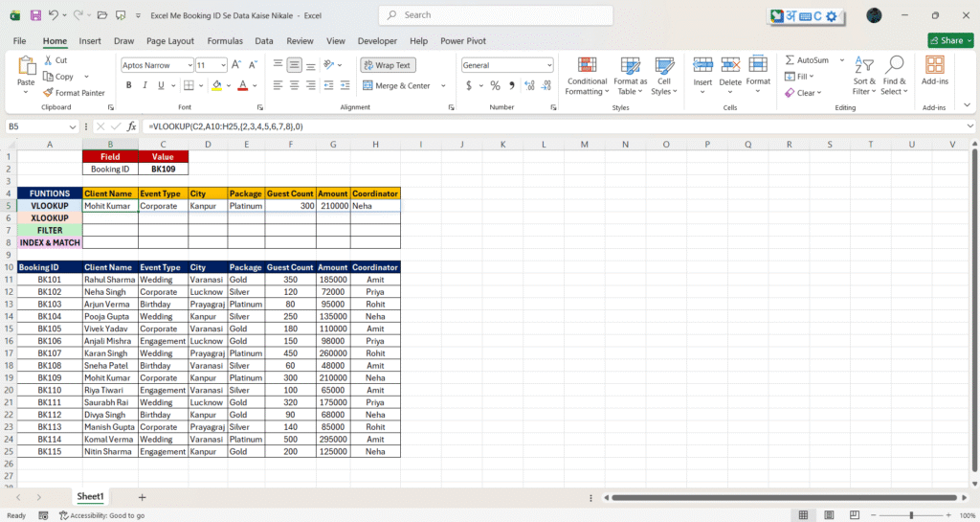Image resolution: width=980 pixels, height=522 pixels.
Task: Toggle Top Align vertical alignment
Action: pos(278,65)
